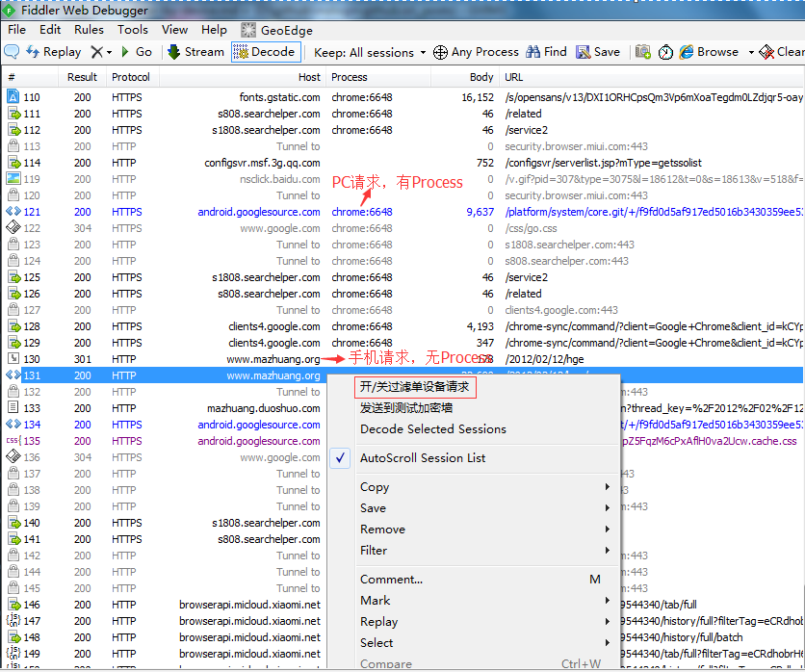
Task: Click the comment bubble toolbar icon
Action: tap(13, 52)
